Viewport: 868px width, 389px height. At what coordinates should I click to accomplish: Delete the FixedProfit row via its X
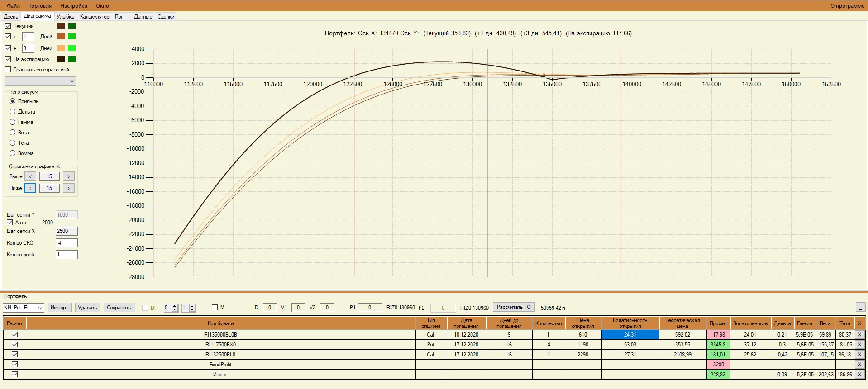coord(859,365)
